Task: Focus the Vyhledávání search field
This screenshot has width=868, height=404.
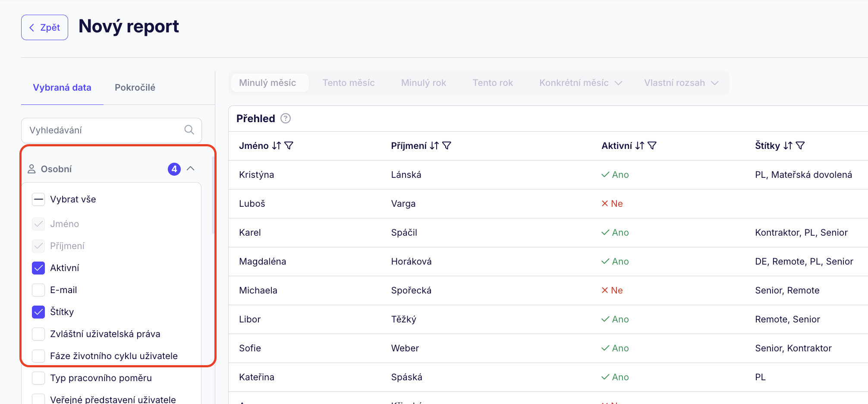Action: [x=104, y=130]
